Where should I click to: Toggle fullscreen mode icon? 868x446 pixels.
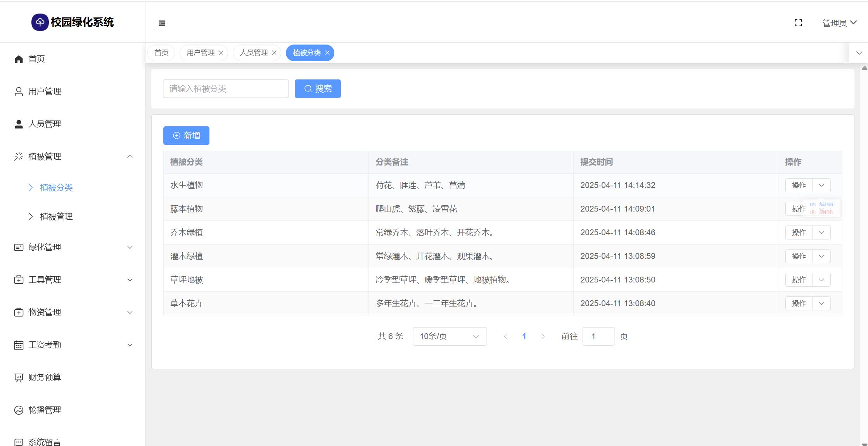(x=798, y=23)
